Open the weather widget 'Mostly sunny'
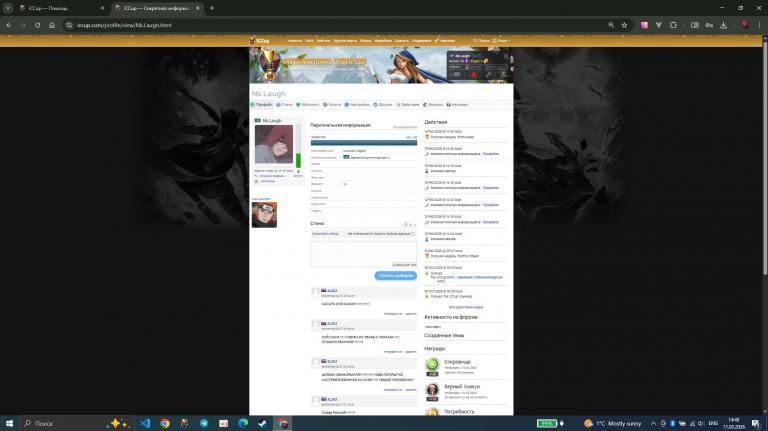 tap(613, 423)
